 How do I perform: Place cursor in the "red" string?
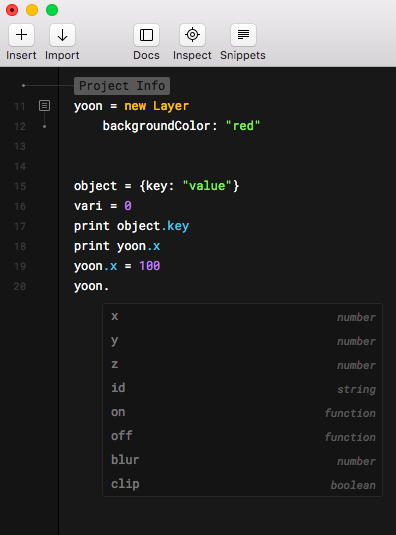(243, 126)
